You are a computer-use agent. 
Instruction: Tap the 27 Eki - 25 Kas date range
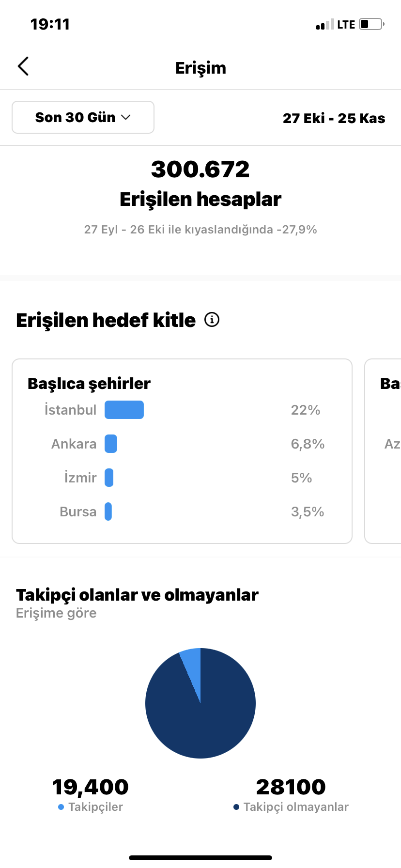334,118
